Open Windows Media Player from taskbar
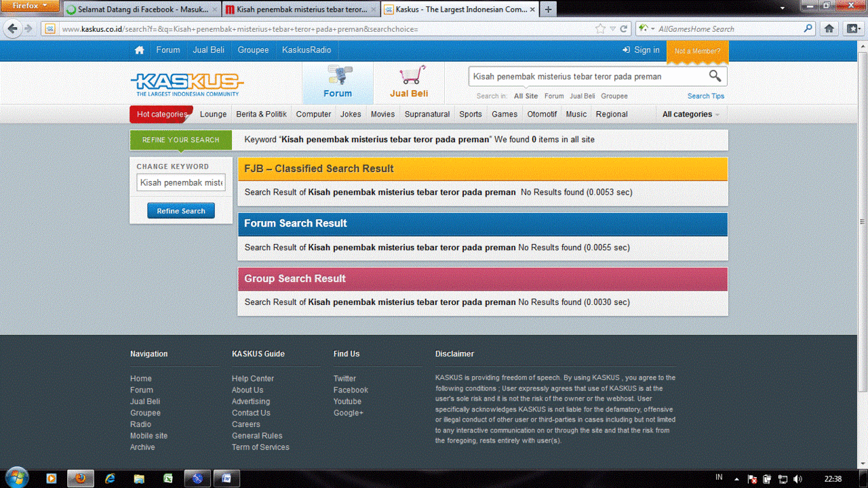Viewport: 868px width, 488px height. (x=51, y=479)
